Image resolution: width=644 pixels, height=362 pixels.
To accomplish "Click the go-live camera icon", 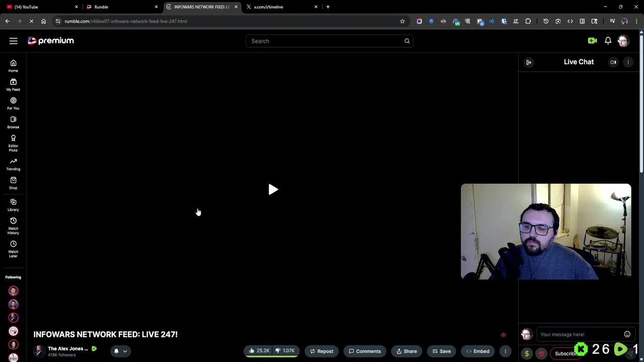I will [x=592, y=41].
